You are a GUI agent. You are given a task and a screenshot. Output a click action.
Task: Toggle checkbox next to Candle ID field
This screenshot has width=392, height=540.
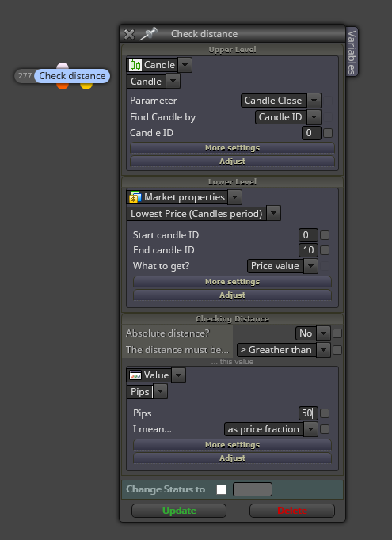[328, 133]
